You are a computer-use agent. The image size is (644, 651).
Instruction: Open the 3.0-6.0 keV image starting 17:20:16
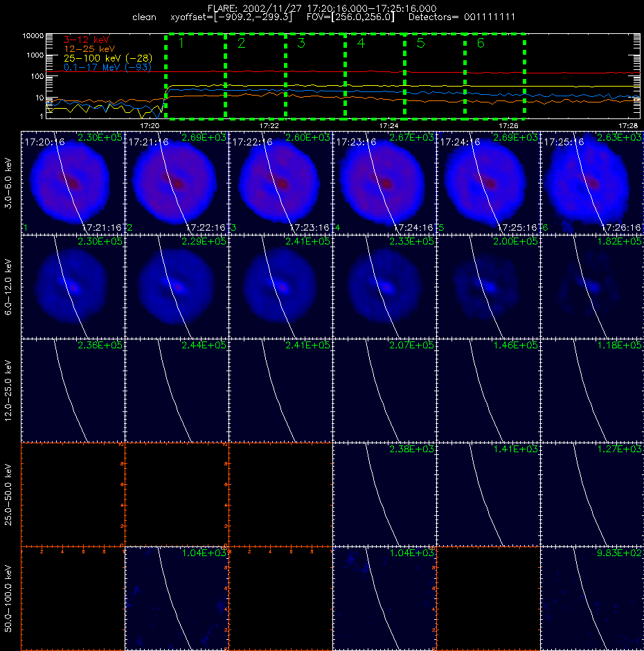[73, 183]
